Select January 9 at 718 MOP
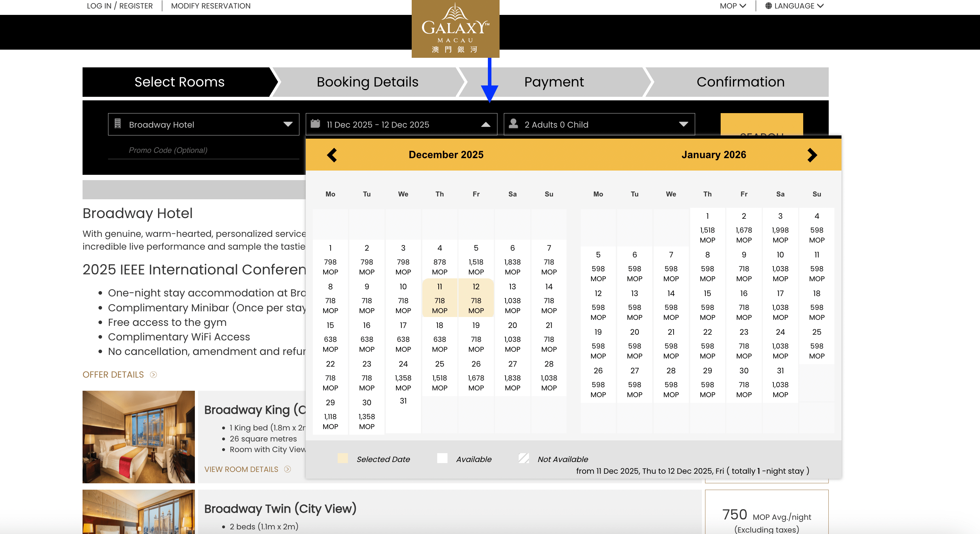 (744, 266)
